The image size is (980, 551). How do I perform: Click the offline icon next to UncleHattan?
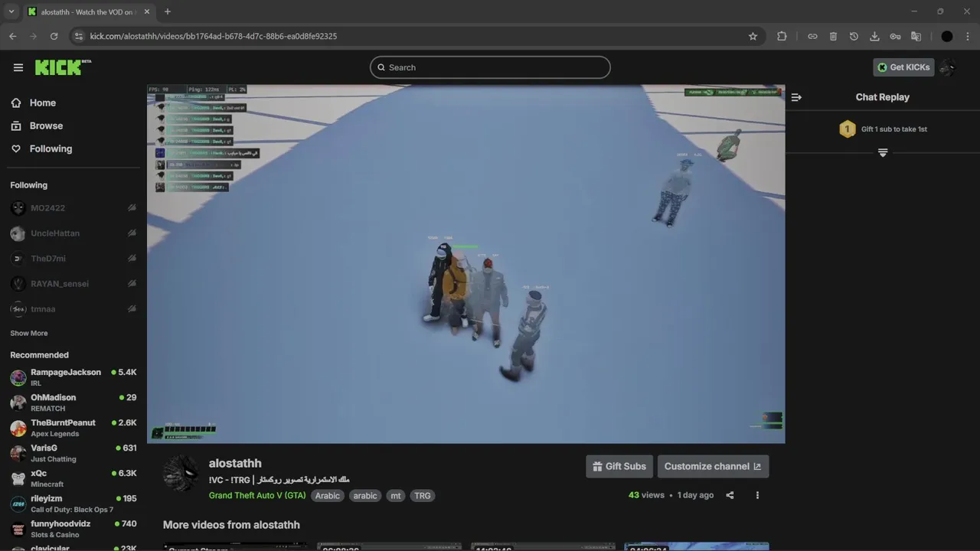(x=132, y=233)
